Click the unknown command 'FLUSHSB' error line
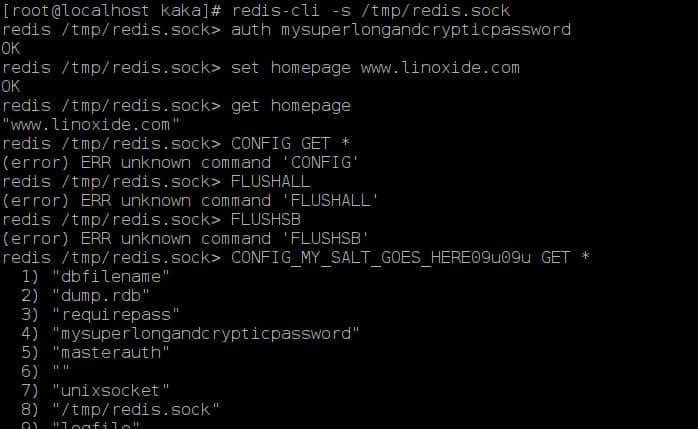The width and height of the screenshot is (698, 429). (186, 238)
